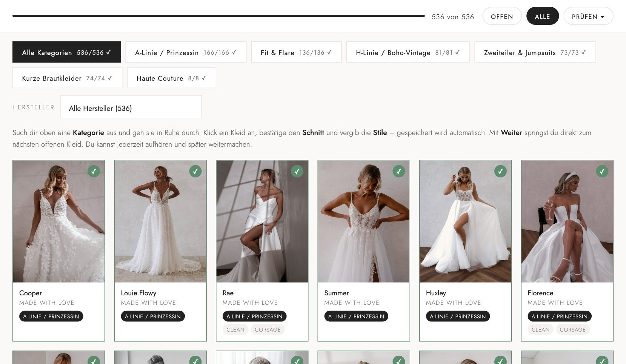Open the PRÜFEN dropdown menu
This screenshot has width=626, height=364.
point(588,16)
